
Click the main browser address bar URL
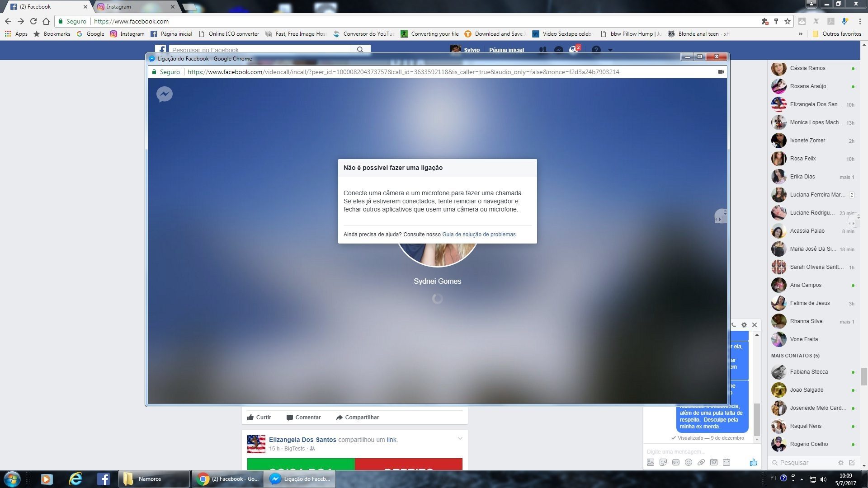[131, 21]
